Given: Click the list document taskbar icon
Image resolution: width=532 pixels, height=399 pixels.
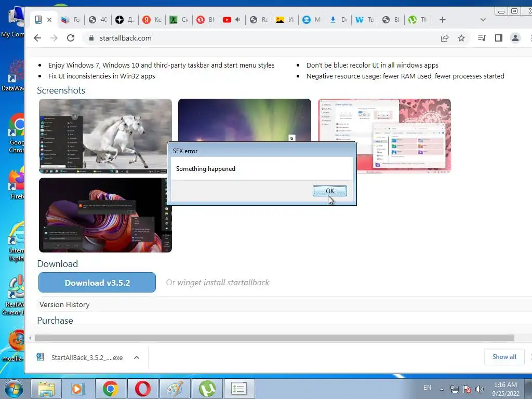Looking at the screenshot, I should (x=239, y=389).
